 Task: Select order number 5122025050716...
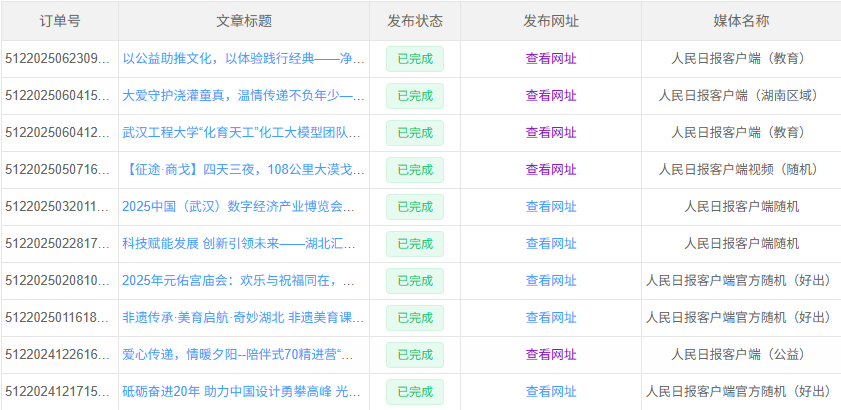point(57,170)
